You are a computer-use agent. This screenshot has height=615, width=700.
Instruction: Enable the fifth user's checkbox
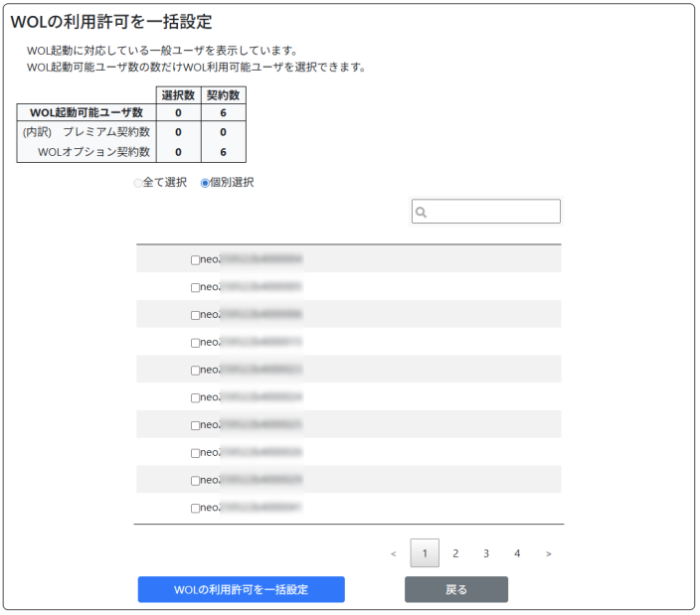coord(195,370)
